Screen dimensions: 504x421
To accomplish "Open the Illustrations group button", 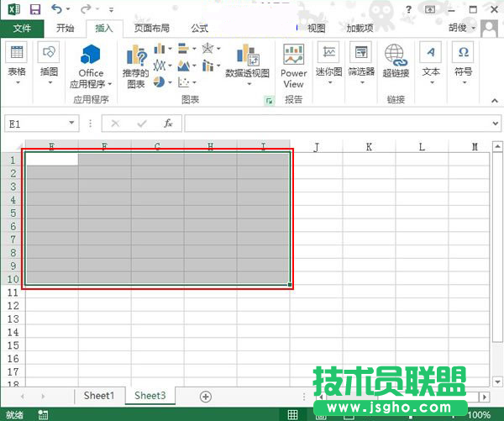I will pyautogui.click(x=49, y=63).
